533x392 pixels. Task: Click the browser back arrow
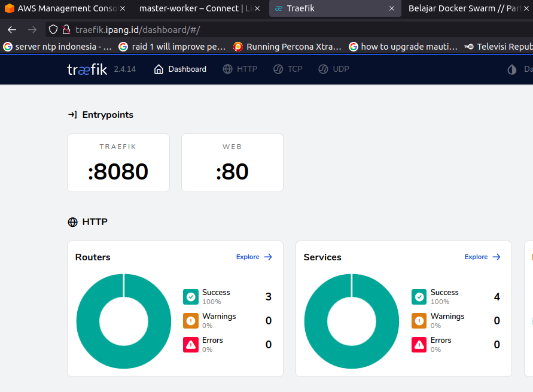pos(11,29)
